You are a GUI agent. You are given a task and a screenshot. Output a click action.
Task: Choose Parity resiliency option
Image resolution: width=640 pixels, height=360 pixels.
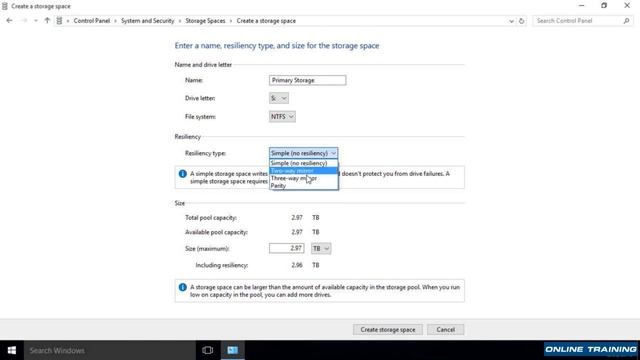tap(304, 186)
